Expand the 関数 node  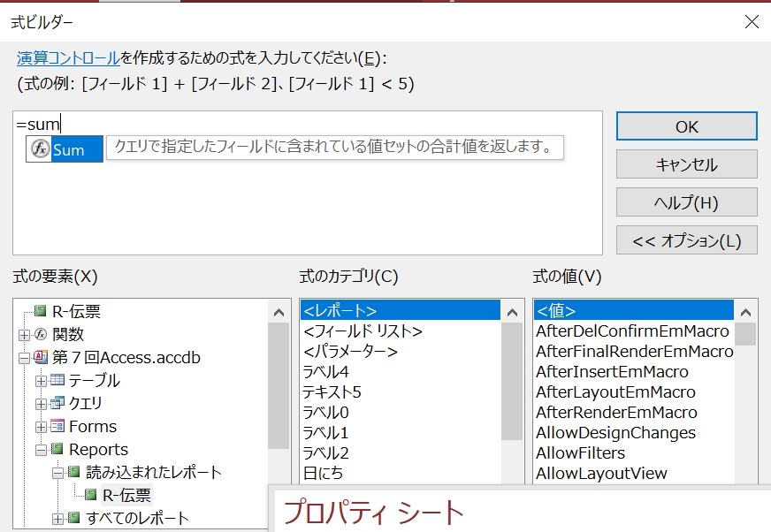click(24, 335)
